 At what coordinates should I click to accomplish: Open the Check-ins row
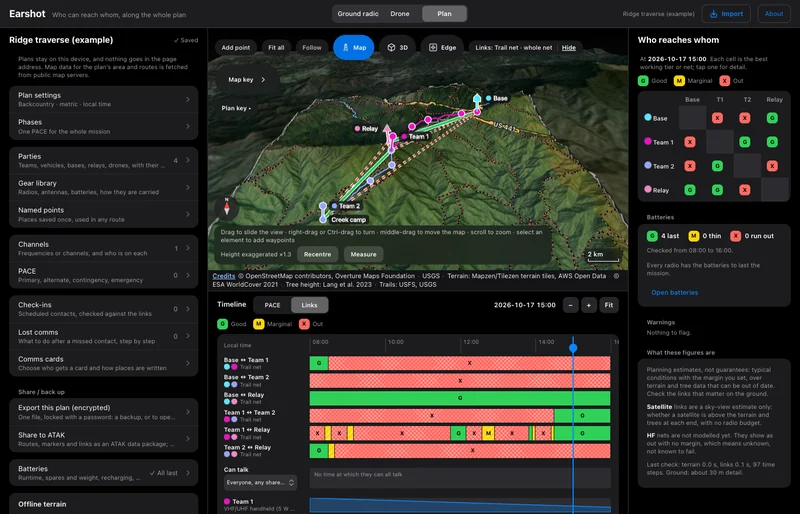(x=104, y=309)
